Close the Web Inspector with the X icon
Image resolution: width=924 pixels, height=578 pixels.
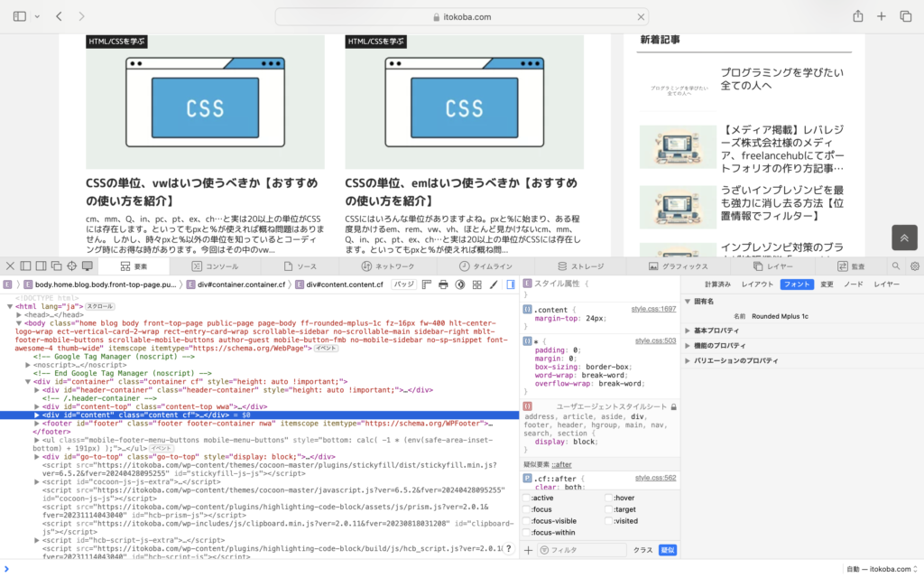10,266
